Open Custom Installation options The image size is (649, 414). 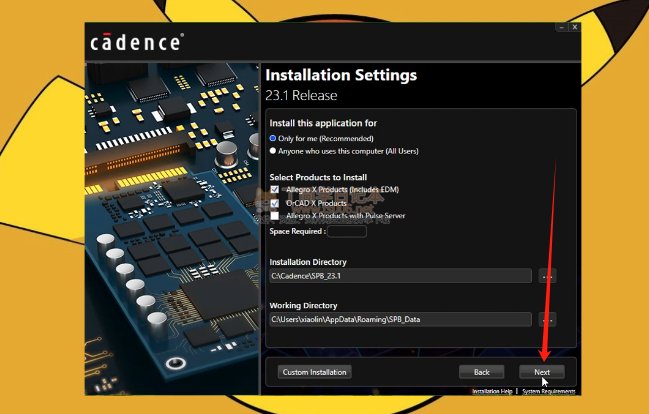coord(315,372)
